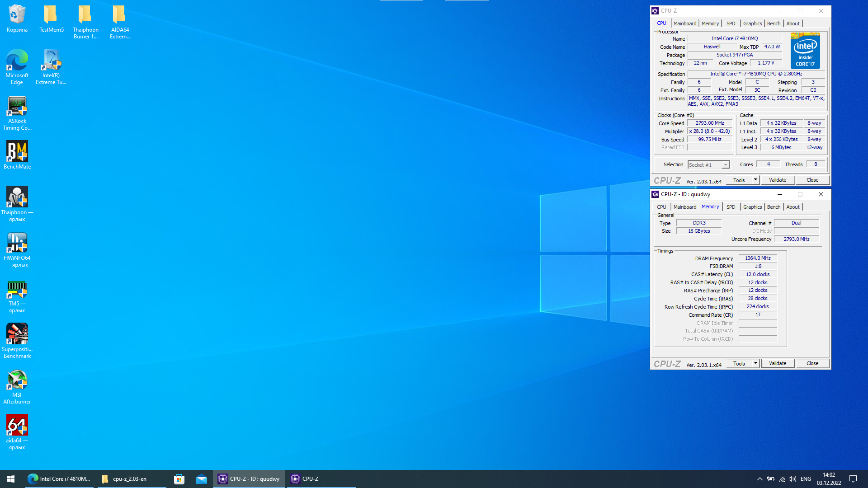This screenshot has width=868, height=488.
Task: Switch to Bench tab in top CPU-Z window
Action: coord(774,23)
